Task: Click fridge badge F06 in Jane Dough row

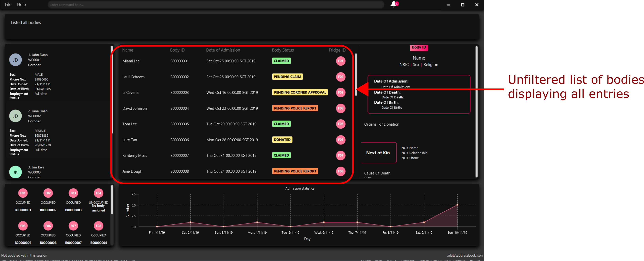Action: 341,171
